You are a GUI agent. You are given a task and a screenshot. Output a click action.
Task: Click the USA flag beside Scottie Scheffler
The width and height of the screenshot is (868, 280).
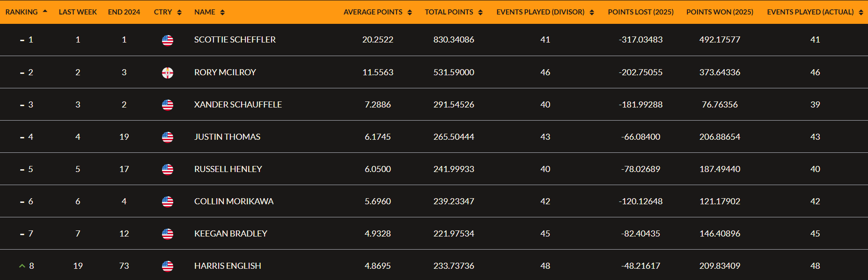pos(167,40)
